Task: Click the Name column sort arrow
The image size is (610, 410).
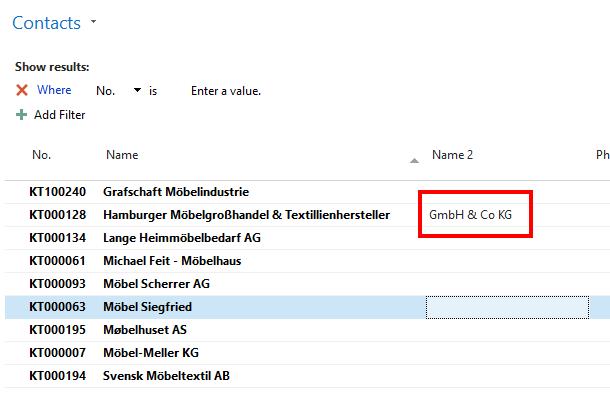Action: pos(414,160)
